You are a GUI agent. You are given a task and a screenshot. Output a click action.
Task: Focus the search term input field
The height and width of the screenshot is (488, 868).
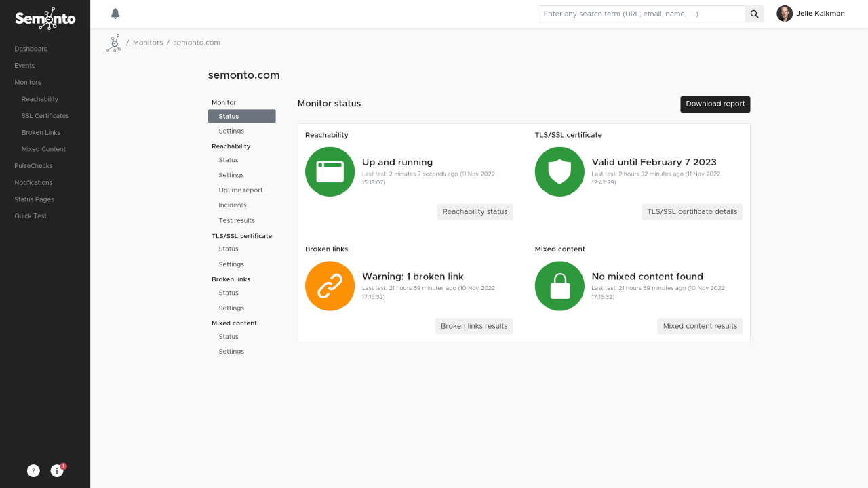coord(641,14)
